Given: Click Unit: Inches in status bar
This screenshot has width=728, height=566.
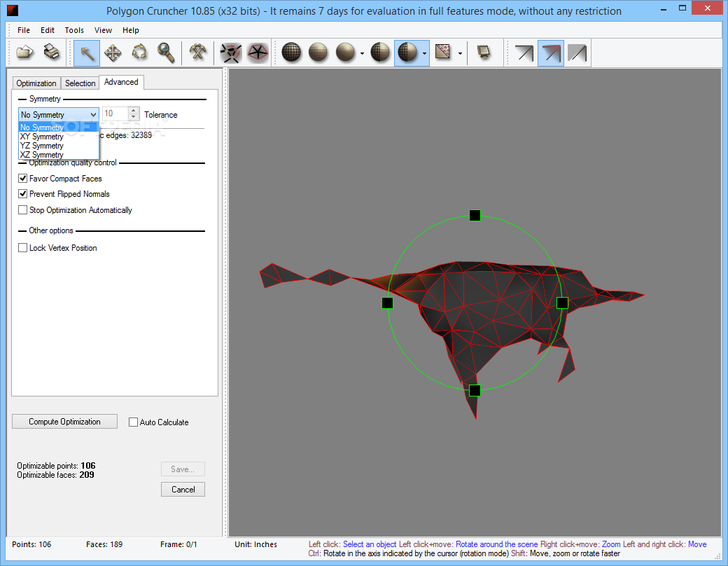Looking at the screenshot, I should pyautogui.click(x=255, y=544).
